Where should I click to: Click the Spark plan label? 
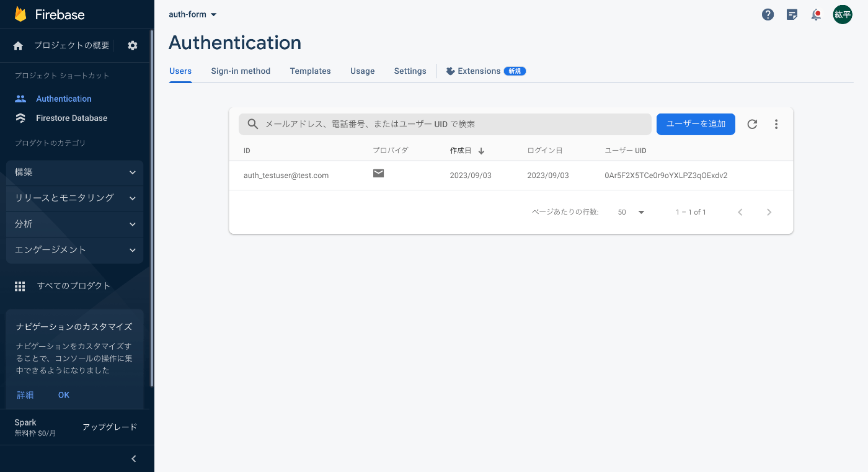pos(25,422)
